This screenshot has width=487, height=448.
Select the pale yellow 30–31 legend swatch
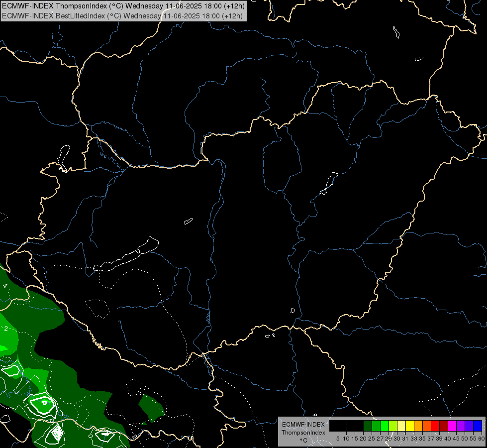[401, 426]
